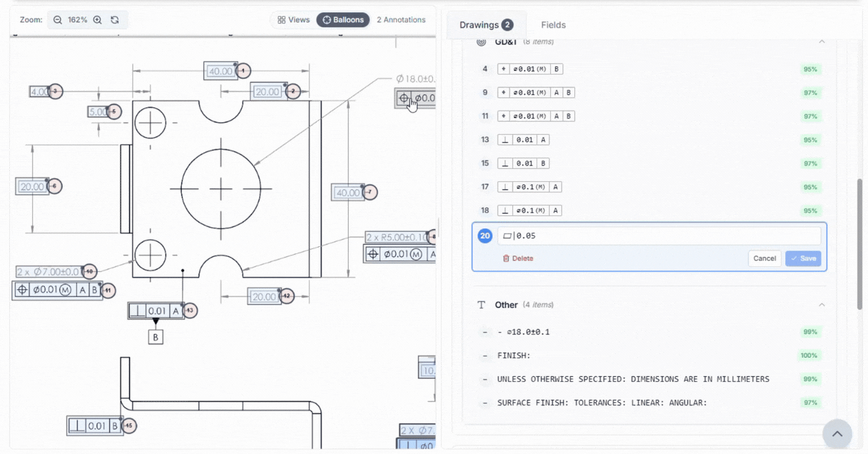The height and width of the screenshot is (454, 868).
Task: Click balloon 11 on the position frame
Action: 108,290
